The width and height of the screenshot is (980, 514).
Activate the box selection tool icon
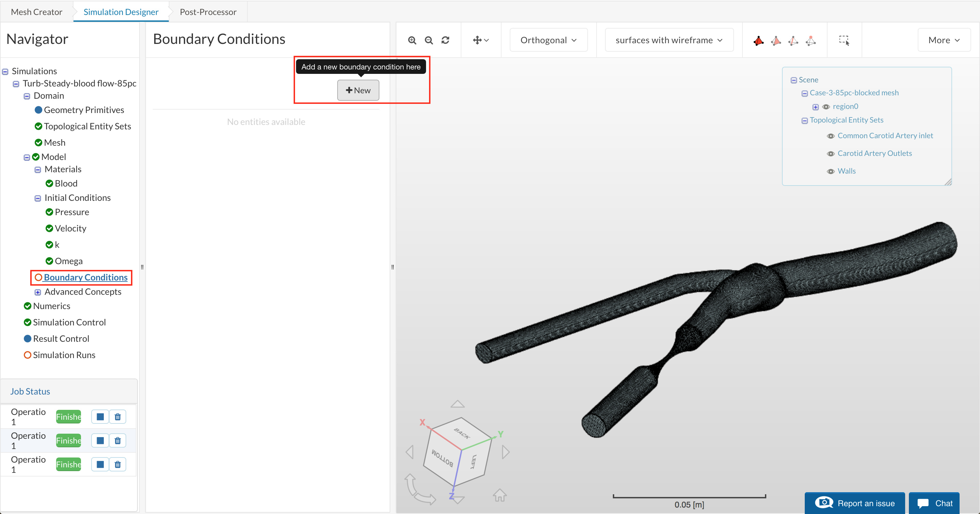(844, 40)
